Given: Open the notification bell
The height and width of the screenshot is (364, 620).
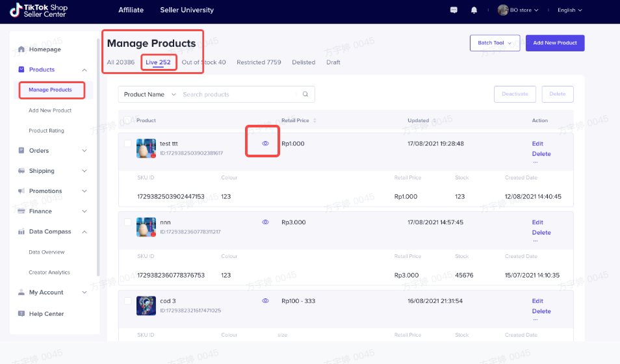Looking at the screenshot, I should [474, 10].
